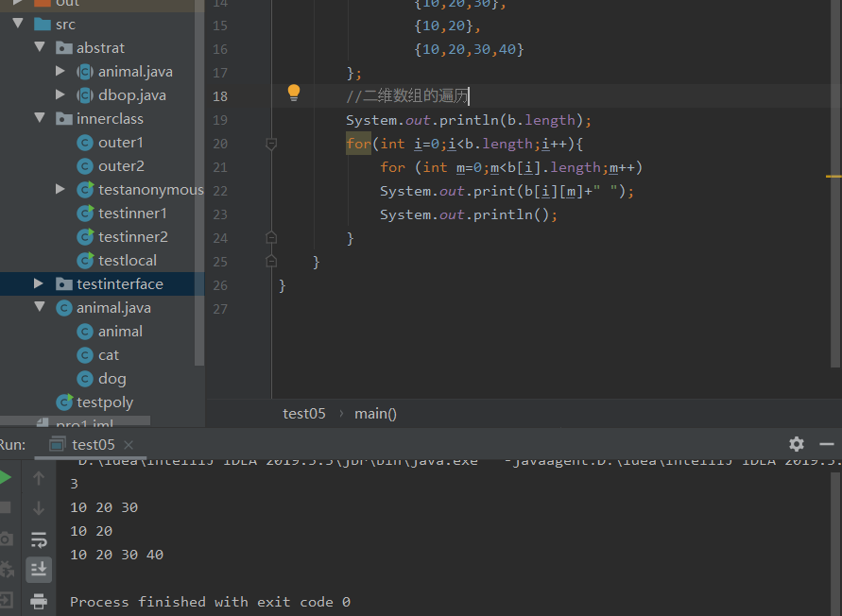The height and width of the screenshot is (616, 842).
Task: Click the editor vertical scrollbar
Action: pyautogui.click(x=835, y=183)
